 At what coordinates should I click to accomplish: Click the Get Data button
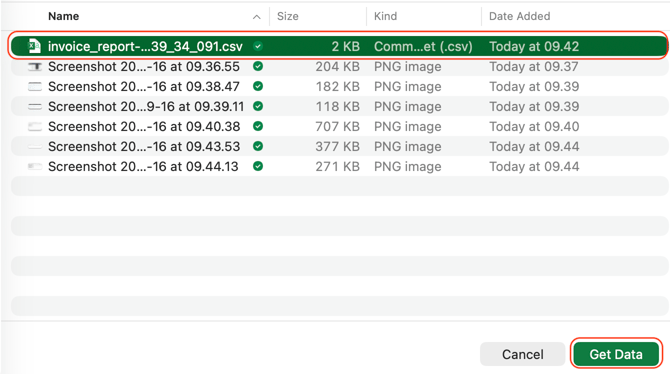coord(616,354)
